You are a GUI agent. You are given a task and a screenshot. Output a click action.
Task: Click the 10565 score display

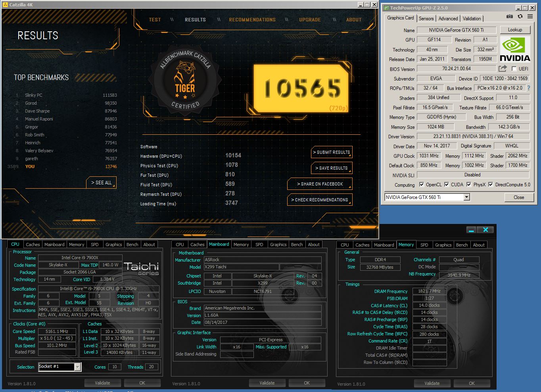pyautogui.click(x=301, y=88)
